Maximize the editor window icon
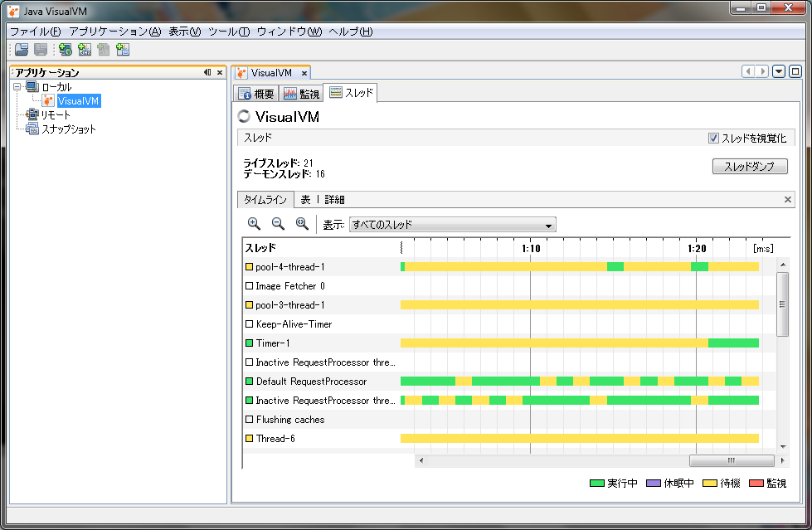 click(795, 71)
